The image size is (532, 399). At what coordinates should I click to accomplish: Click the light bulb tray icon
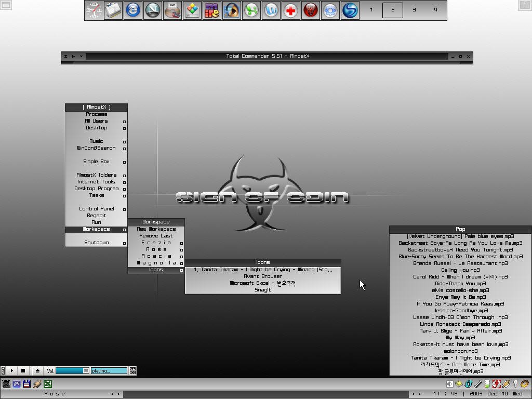(x=515, y=384)
